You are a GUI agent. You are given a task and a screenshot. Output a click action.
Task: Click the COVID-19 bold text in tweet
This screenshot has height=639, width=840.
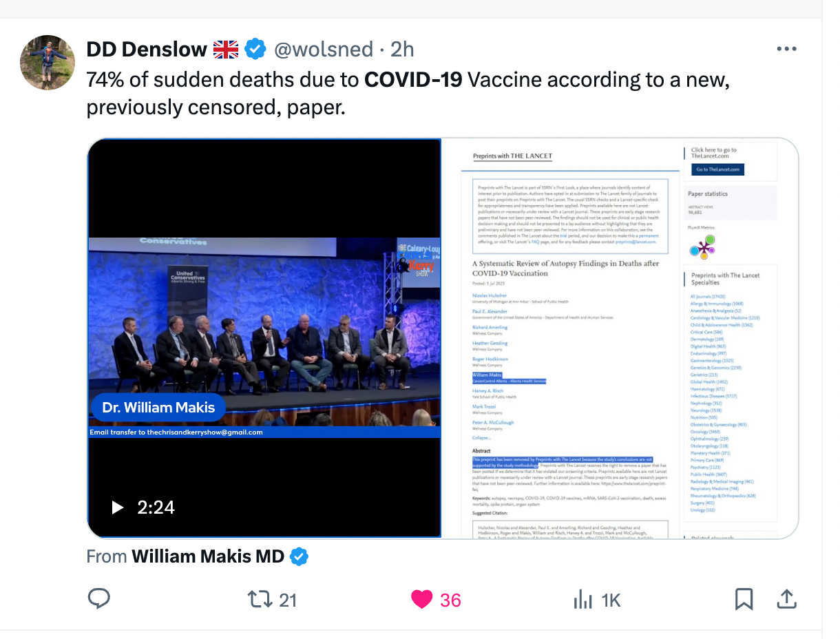413,80
